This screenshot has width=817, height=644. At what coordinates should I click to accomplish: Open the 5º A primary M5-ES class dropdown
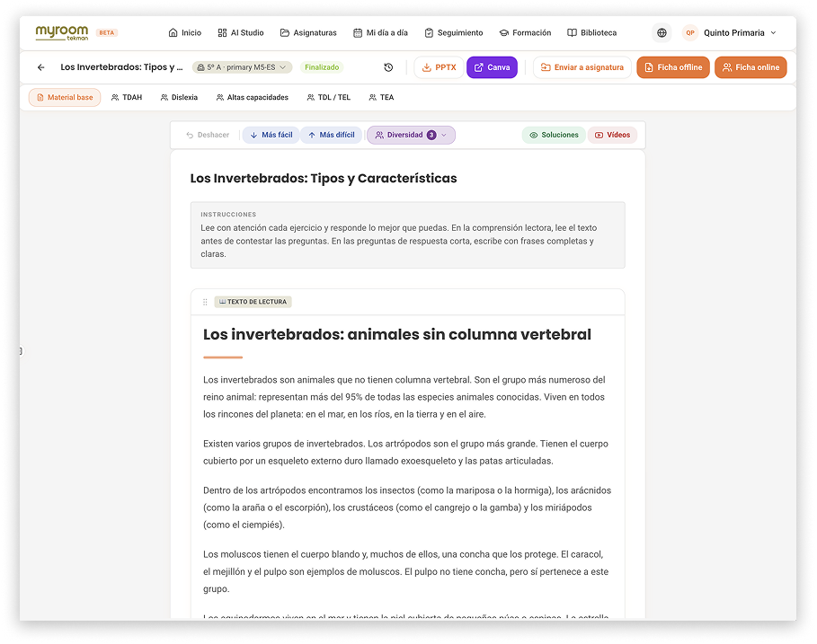click(x=243, y=67)
